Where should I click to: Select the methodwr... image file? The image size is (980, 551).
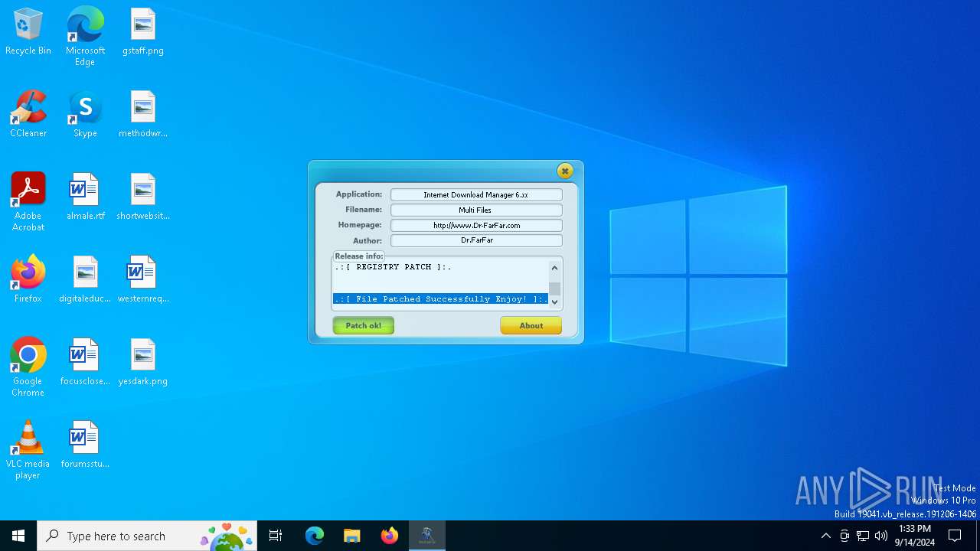[x=143, y=115]
